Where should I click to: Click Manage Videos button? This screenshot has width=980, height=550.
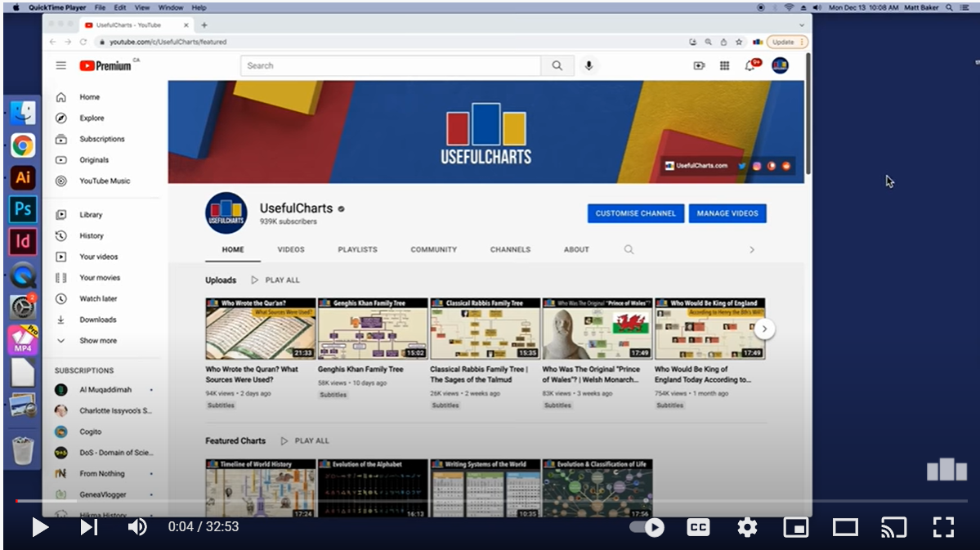tap(727, 213)
